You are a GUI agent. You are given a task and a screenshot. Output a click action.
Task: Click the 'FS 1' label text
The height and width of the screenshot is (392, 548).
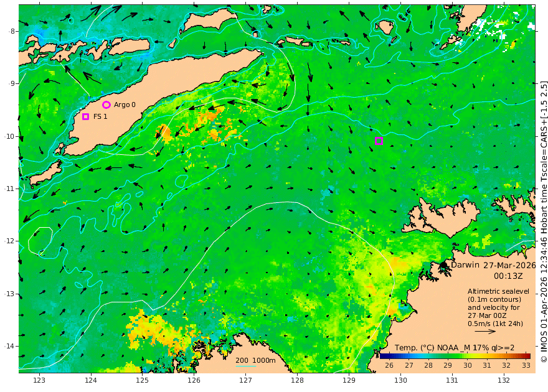click(x=100, y=116)
